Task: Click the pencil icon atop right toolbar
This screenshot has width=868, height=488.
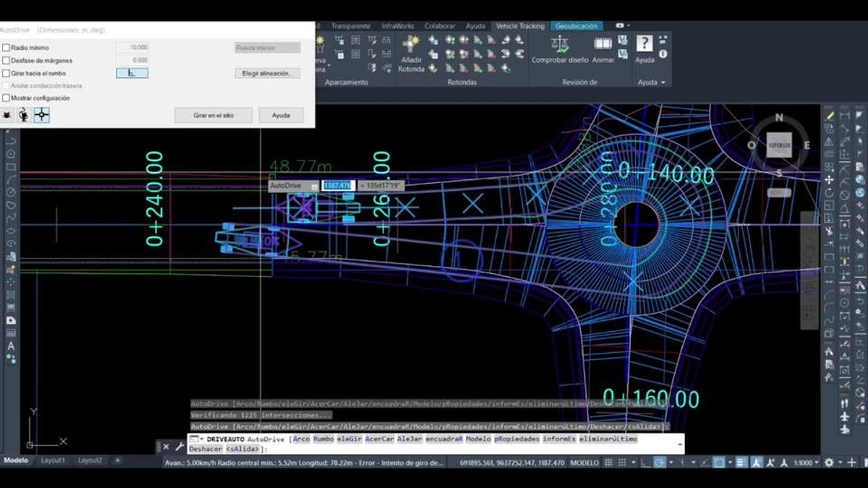Action: [x=830, y=115]
